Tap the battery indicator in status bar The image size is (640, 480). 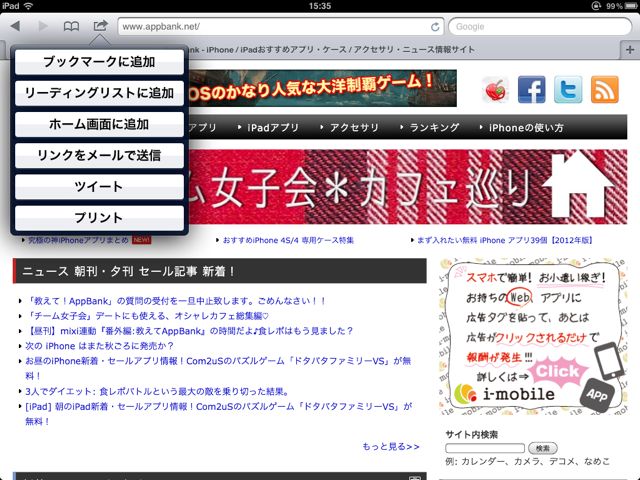point(631,6)
